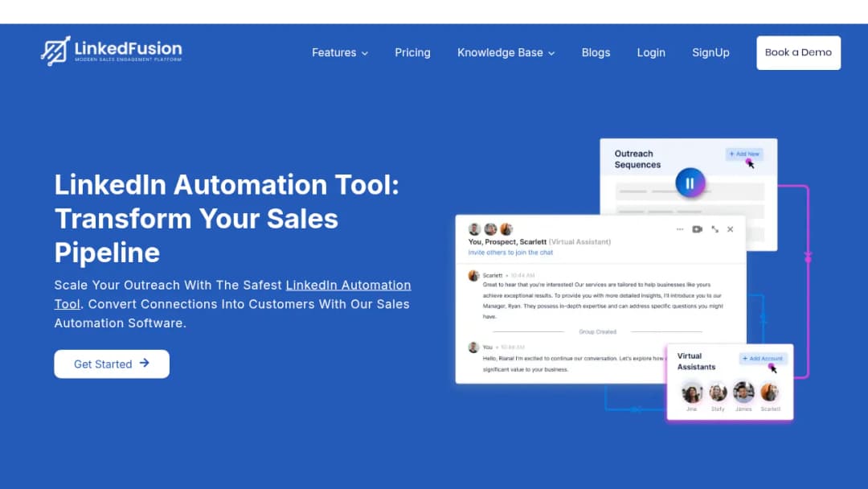Click the 'You' avatar beside the reply message
This screenshot has width=868, height=489.
click(473, 347)
